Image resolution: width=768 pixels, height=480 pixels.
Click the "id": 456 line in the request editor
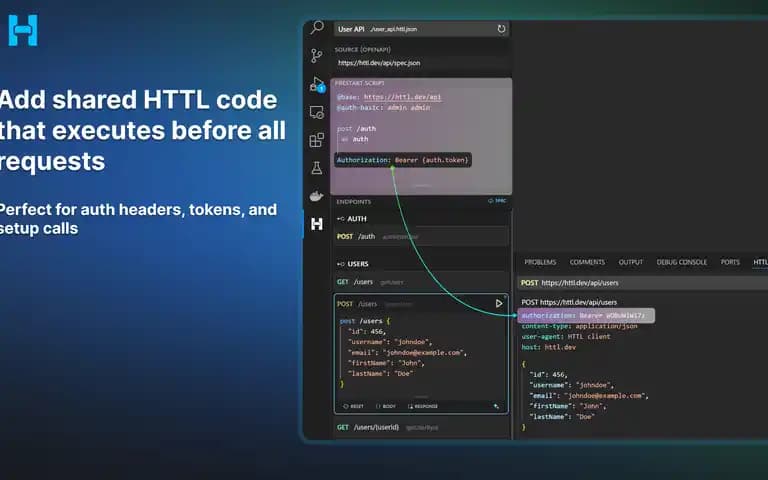pyautogui.click(x=367, y=332)
